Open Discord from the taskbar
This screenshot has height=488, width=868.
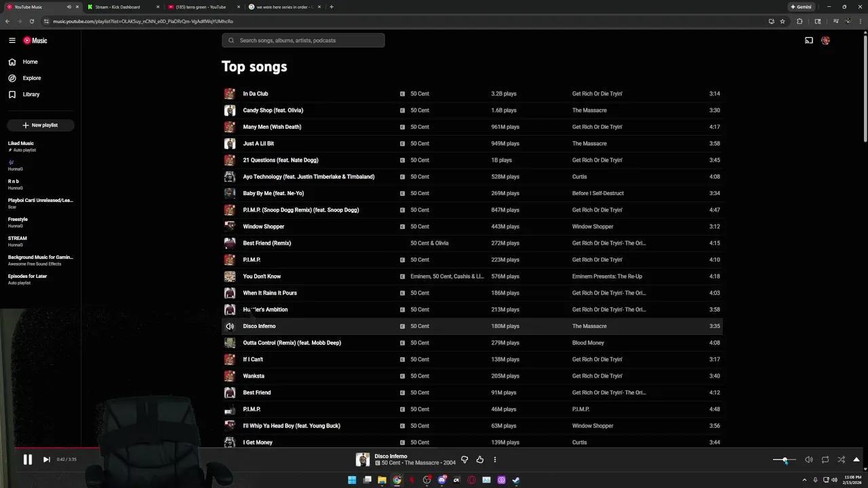441,480
